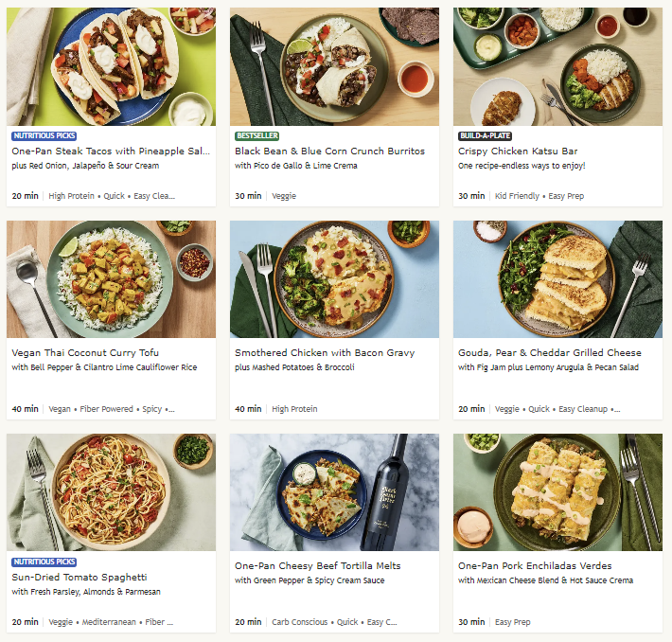Click the Kid Friendly tag on Chicken Katsu
The width and height of the screenshot is (672, 642).
(516, 196)
